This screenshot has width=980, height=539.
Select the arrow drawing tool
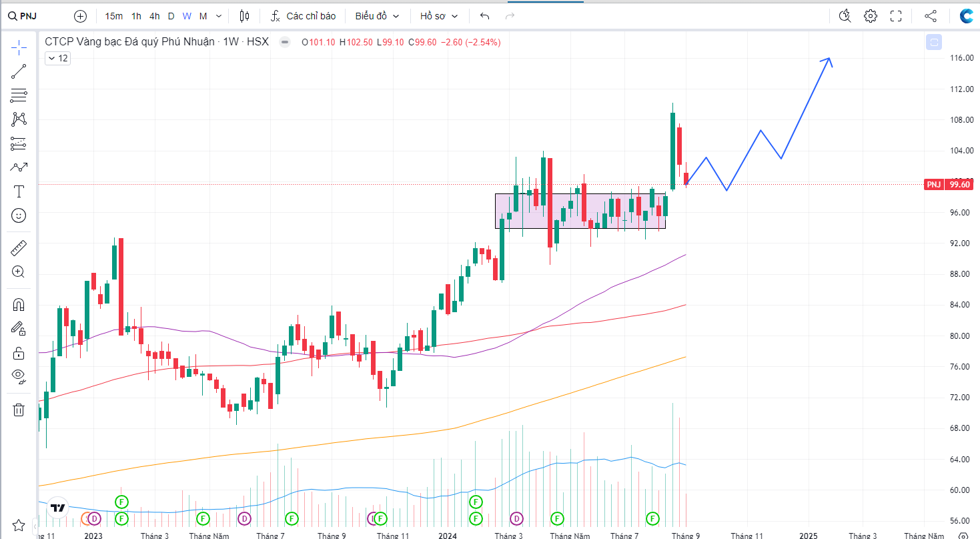pyautogui.click(x=19, y=167)
